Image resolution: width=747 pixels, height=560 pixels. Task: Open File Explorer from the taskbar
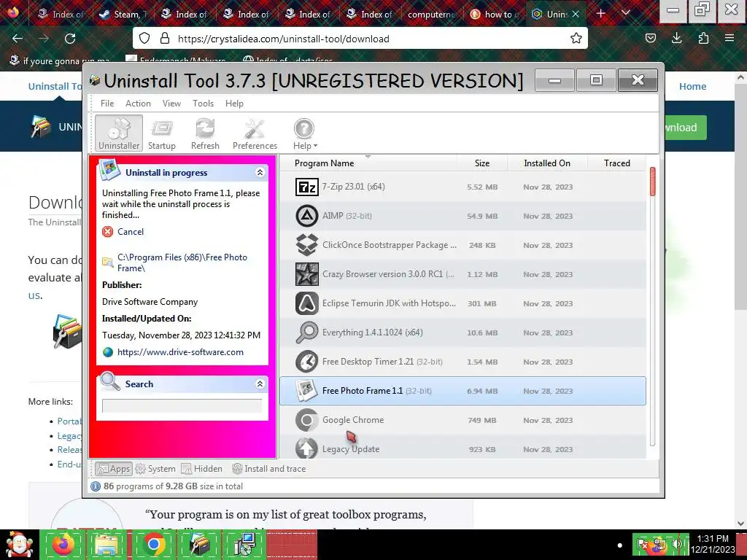(x=107, y=544)
